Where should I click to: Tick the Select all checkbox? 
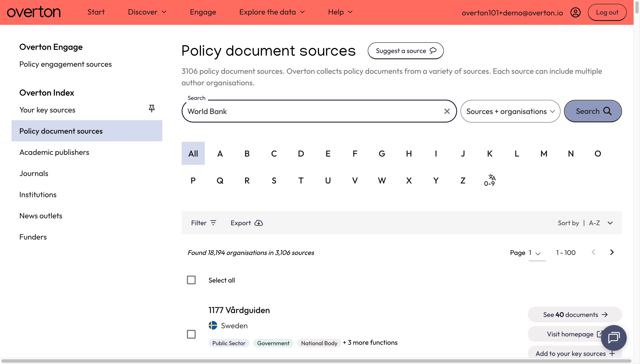pos(191,280)
